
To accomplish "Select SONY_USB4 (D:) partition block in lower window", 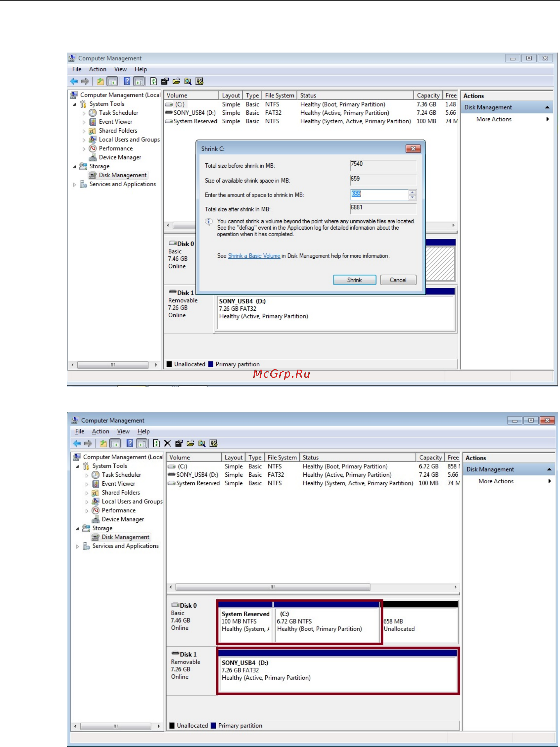I will 338,671.
